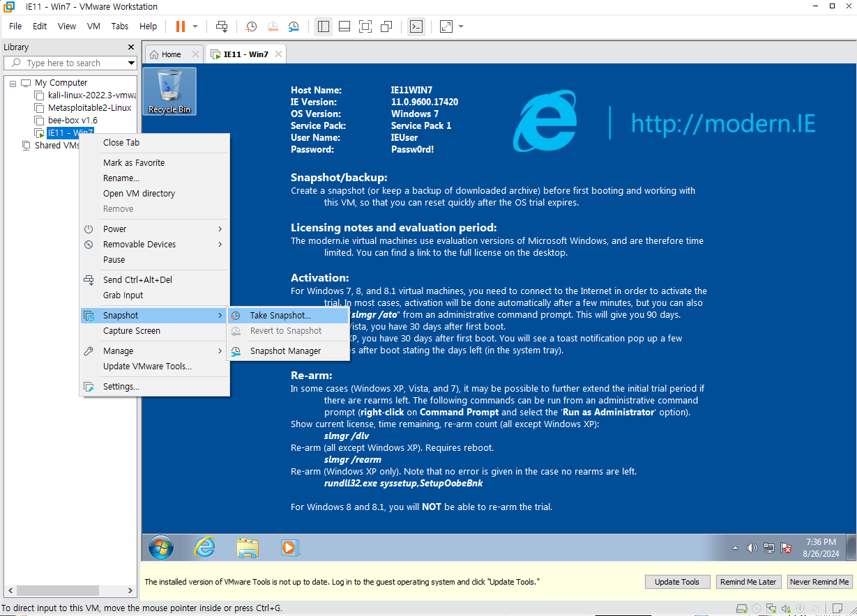This screenshot has height=616, width=857.
Task: Close the IE11 - Win7 tab
Action: pos(278,54)
